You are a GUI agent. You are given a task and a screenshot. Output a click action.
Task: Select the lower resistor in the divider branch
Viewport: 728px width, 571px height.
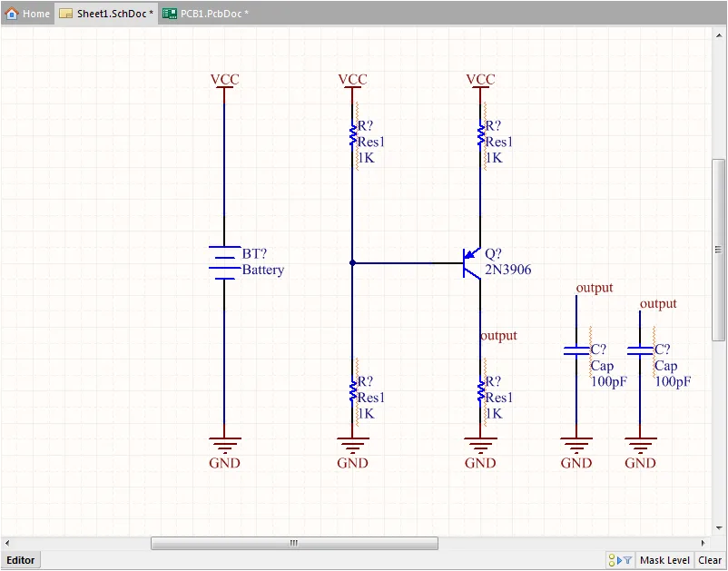tap(353, 390)
